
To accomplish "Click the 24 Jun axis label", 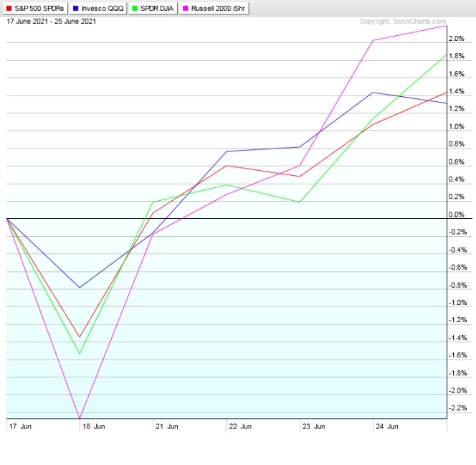I will pyautogui.click(x=387, y=426).
